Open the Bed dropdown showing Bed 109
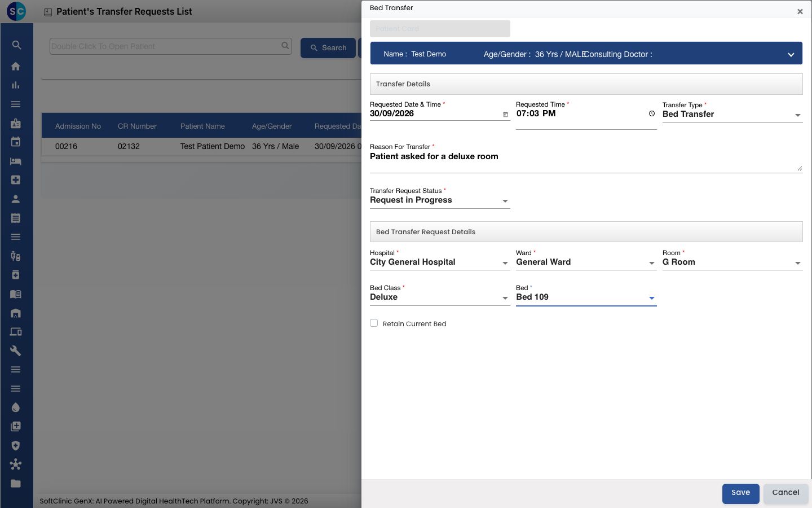This screenshot has height=508, width=812. click(586, 297)
